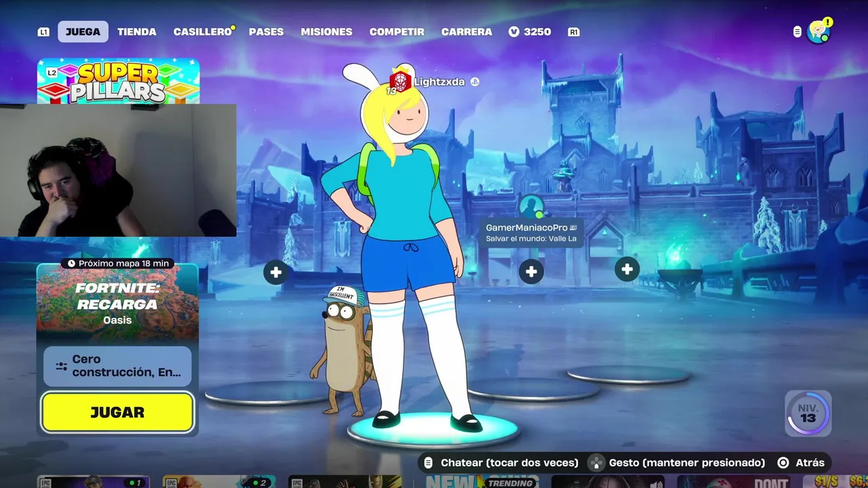Open the TIENDA tab
Viewport: 868px width, 488px height.
click(137, 32)
